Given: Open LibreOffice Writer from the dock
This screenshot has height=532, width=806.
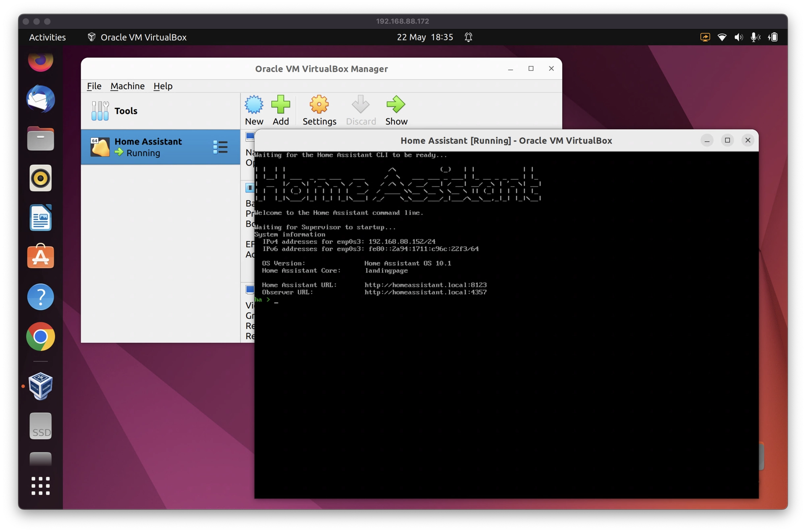Looking at the screenshot, I should (40, 217).
